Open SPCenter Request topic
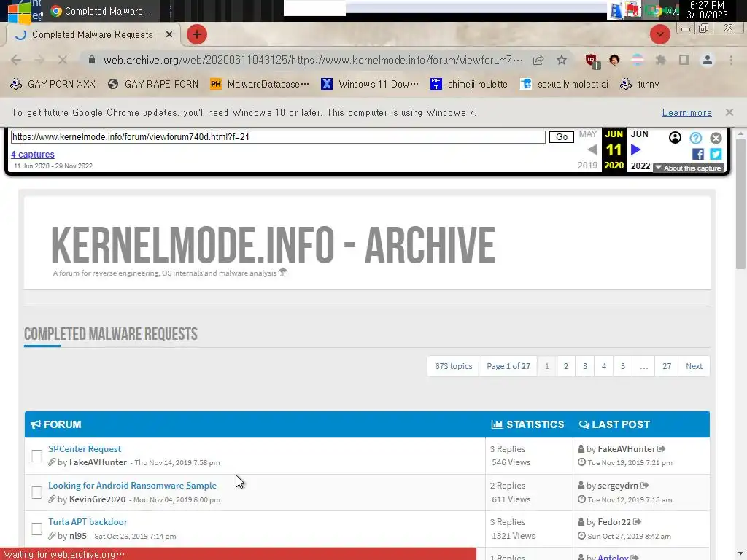The width and height of the screenshot is (747, 560). (x=85, y=449)
